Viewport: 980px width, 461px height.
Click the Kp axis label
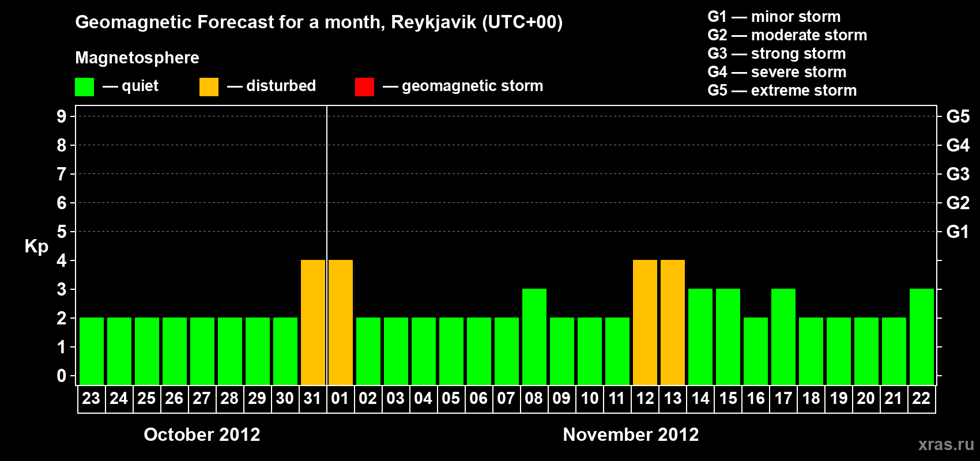(x=36, y=247)
